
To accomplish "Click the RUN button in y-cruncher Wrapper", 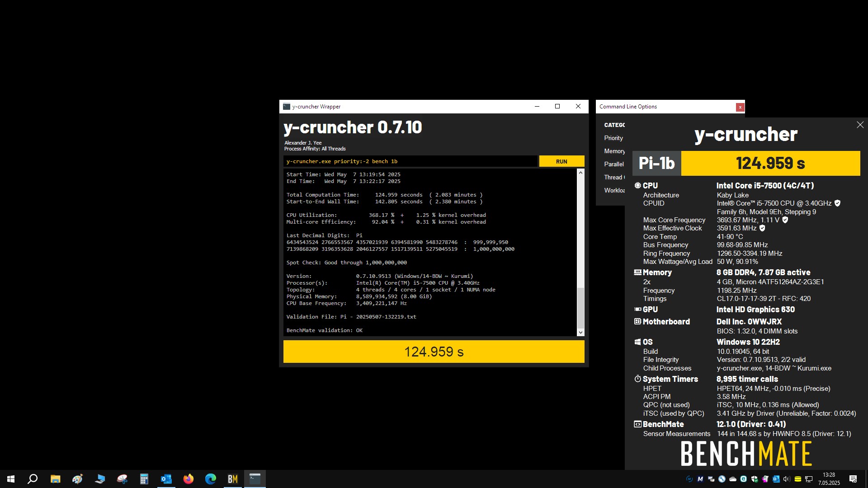I will point(561,161).
